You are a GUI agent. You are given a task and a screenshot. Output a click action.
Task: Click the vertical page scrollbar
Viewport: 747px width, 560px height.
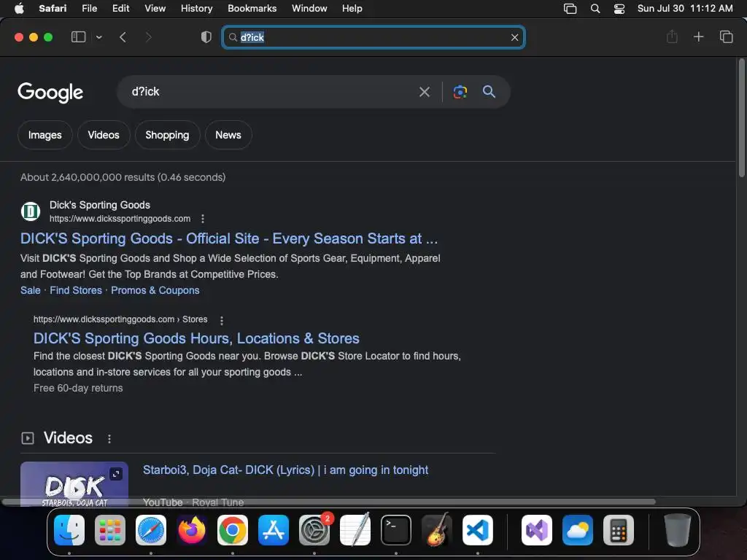[x=742, y=118]
